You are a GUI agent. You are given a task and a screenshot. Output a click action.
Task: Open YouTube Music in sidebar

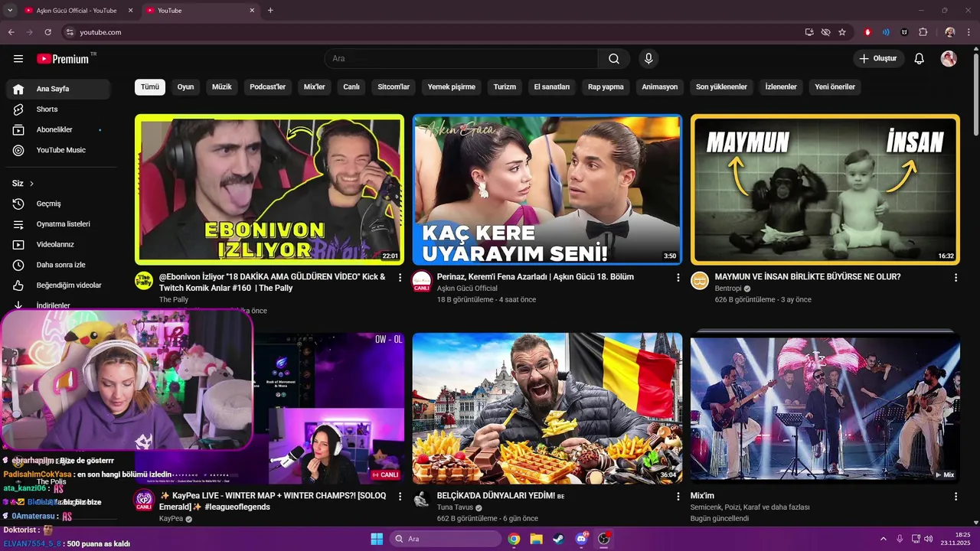tap(58, 150)
